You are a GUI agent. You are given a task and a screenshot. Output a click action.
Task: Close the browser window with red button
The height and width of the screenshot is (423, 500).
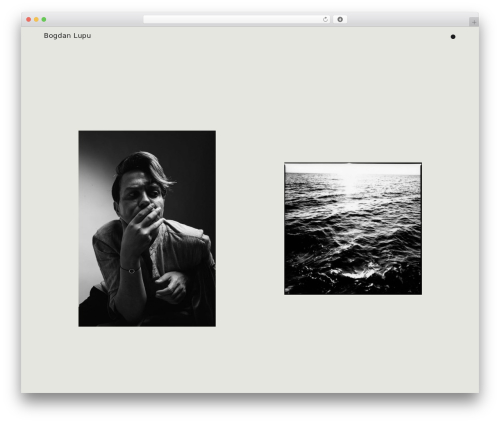click(29, 19)
